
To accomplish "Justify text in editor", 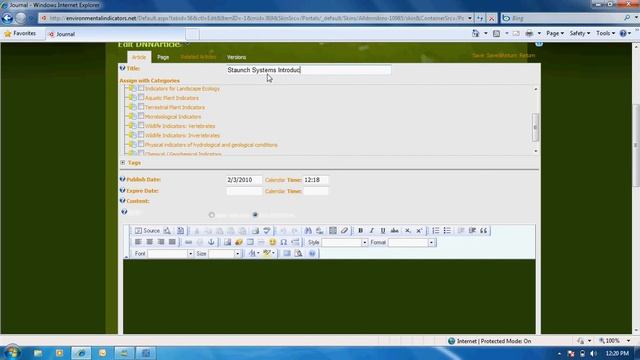I will coord(172,242).
